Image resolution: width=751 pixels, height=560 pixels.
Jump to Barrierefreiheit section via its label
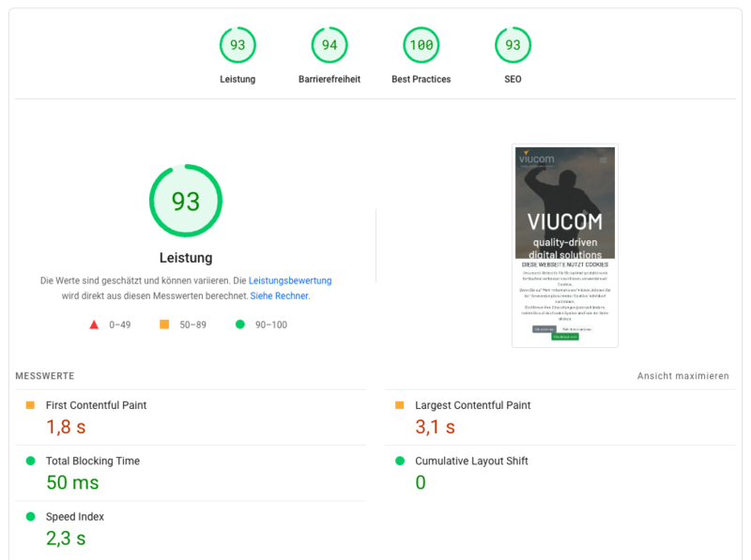[330, 80]
